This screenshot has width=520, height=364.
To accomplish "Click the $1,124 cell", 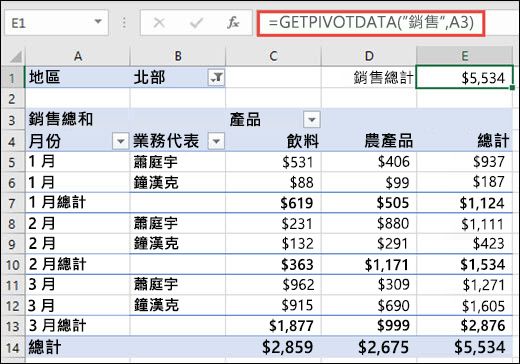I will click(464, 203).
